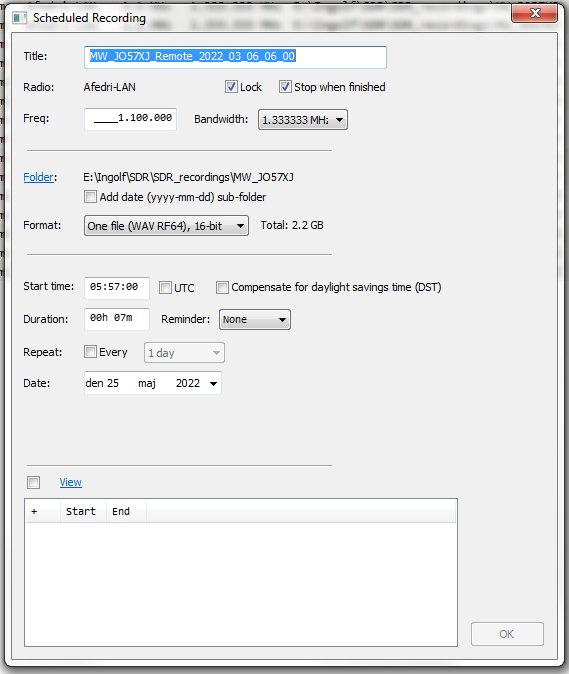This screenshot has height=674, width=569.
Task: Click the Title input field
Action: 235,57
